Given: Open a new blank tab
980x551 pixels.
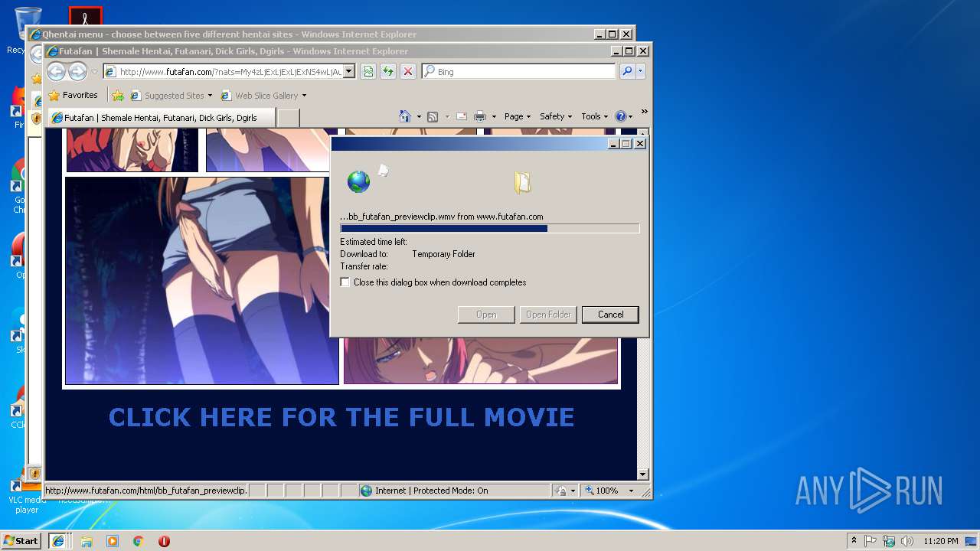Looking at the screenshot, I should coord(288,118).
